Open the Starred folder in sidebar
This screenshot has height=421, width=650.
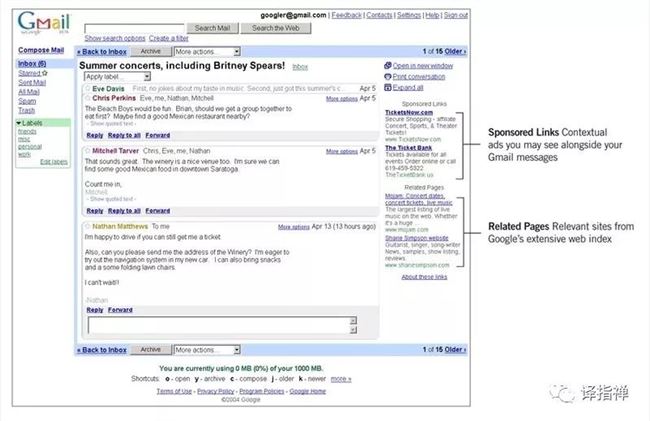pos(28,73)
